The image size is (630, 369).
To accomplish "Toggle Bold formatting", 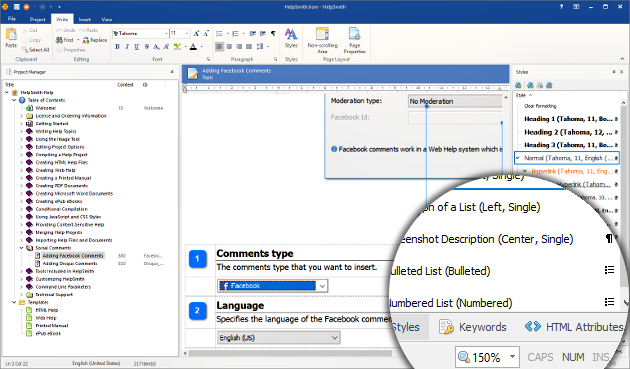I will pyautogui.click(x=117, y=47).
